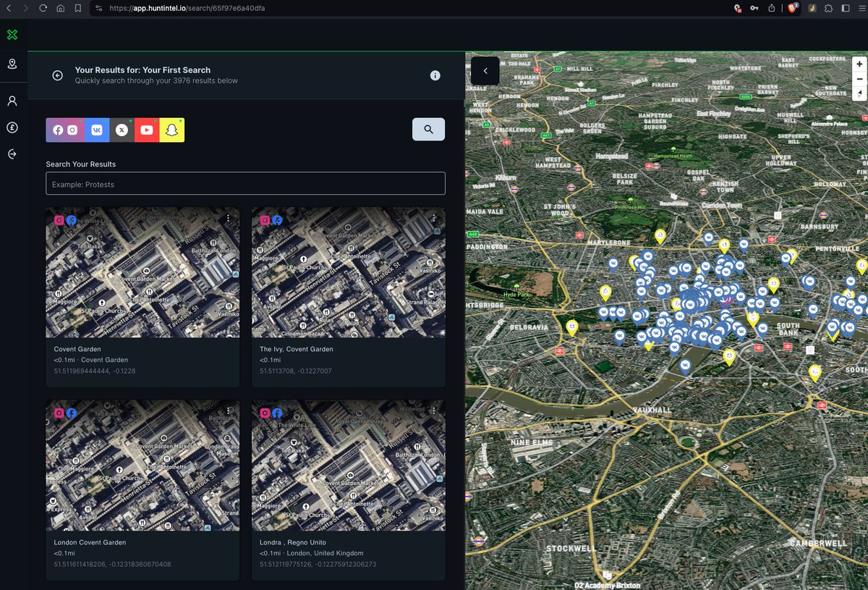
Task: Click the magnifier search button
Action: [x=428, y=129]
